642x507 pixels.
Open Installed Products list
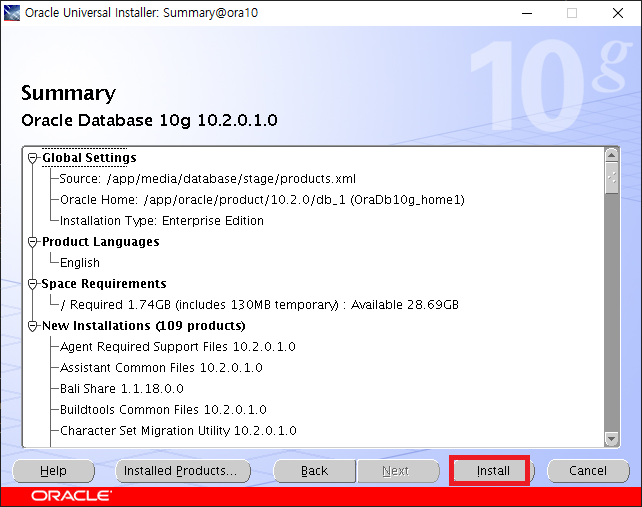coord(183,471)
